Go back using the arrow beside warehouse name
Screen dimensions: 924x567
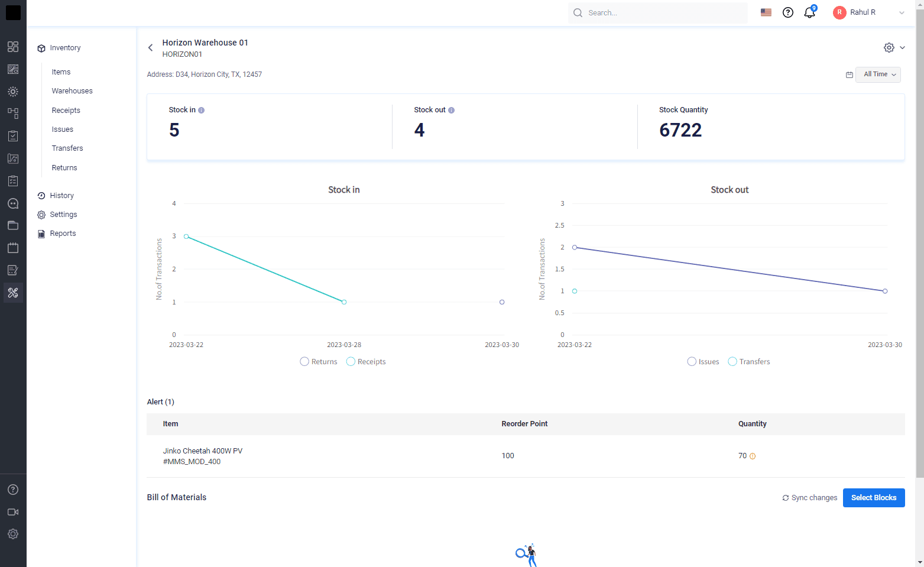click(150, 48)
